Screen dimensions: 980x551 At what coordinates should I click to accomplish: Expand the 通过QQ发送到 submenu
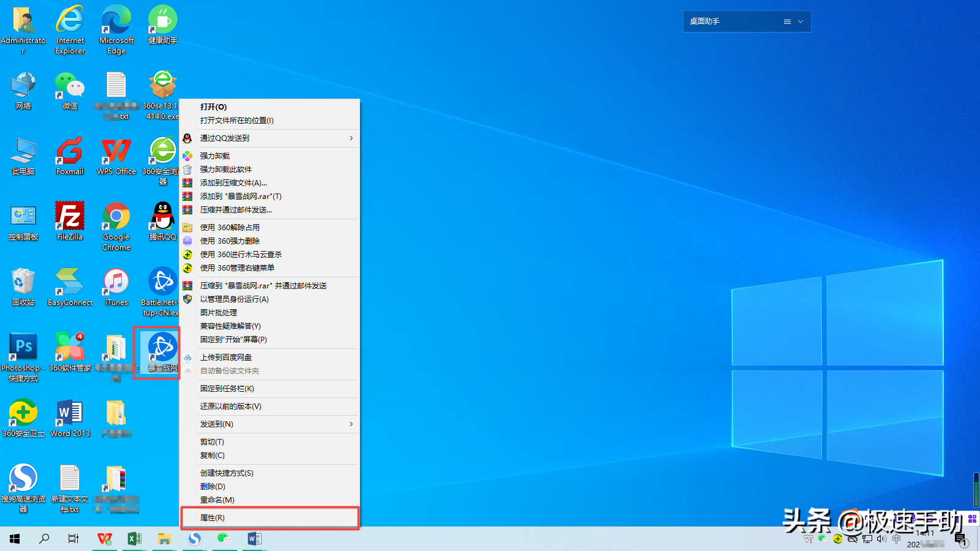[x=351, y=138]
